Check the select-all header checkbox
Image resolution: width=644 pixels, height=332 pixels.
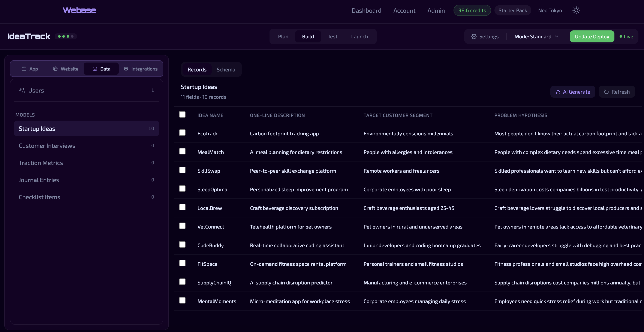[x=183, y=114]
